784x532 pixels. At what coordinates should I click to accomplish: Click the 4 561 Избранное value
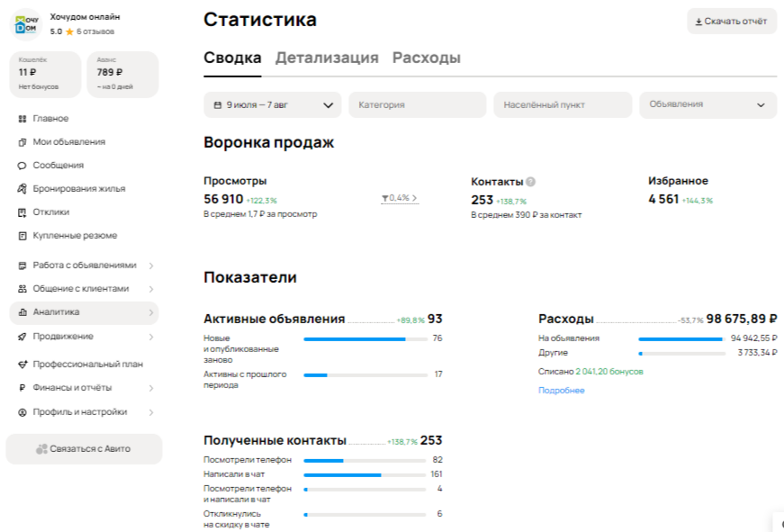(663, 200)
